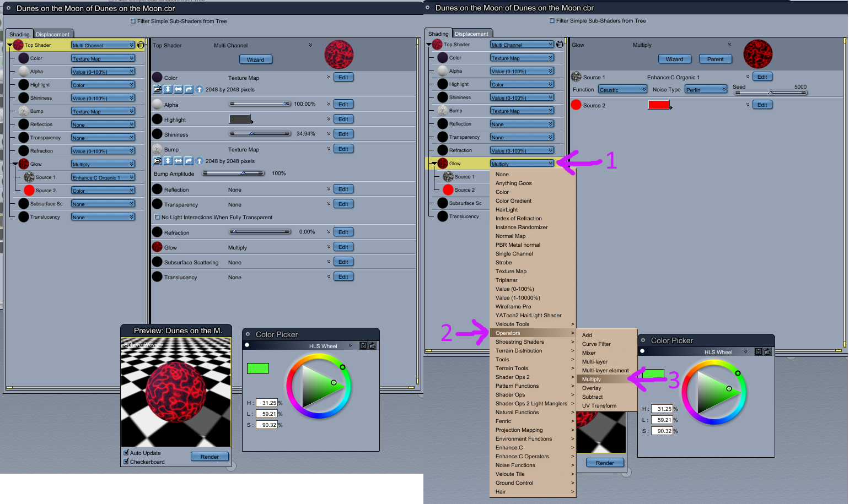Click Source 1 icon in right Multiply panel
The image size is (849, 504).
[576, 77]
